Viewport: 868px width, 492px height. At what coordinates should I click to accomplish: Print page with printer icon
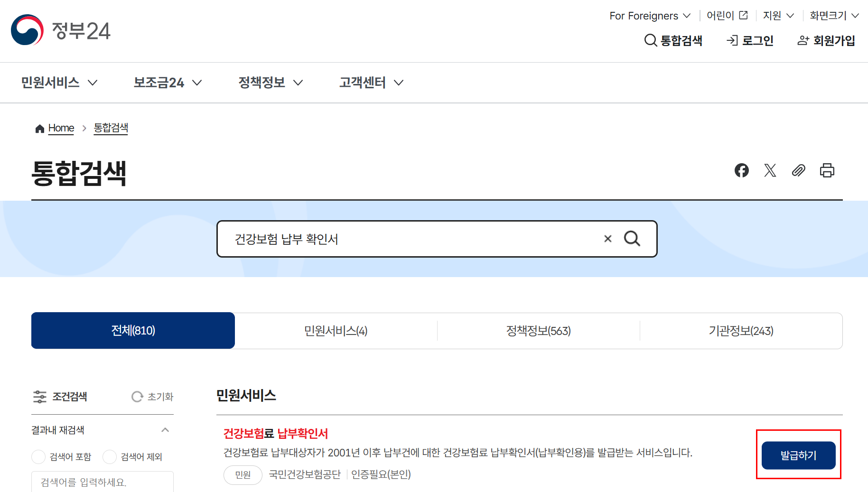coord(827,170)
